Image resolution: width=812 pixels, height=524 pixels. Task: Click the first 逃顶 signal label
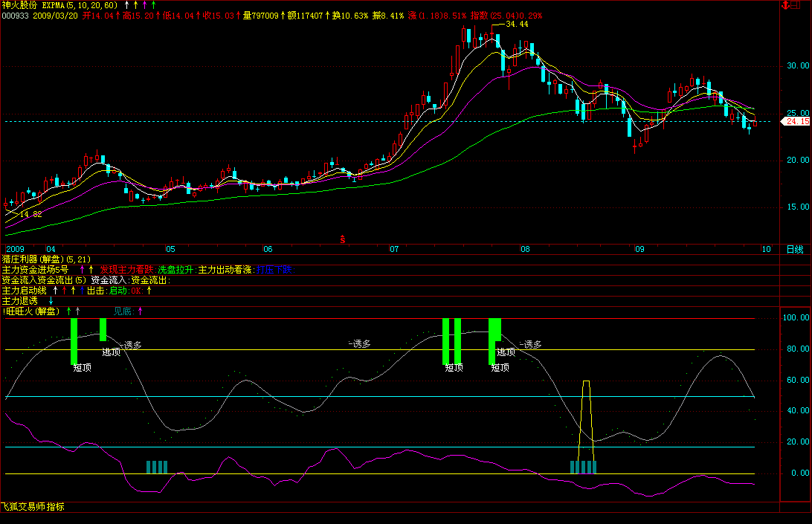(111, 352)
